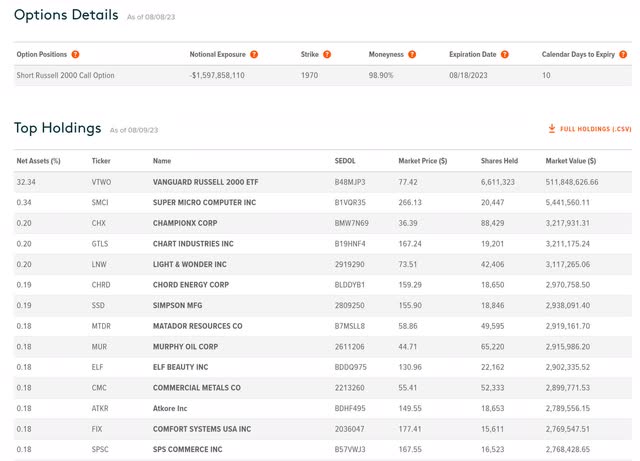Click SUPER MICRO COMPUTER INC name
The width and height of the screenshot is (640, 461).
[x=204, y=203]
